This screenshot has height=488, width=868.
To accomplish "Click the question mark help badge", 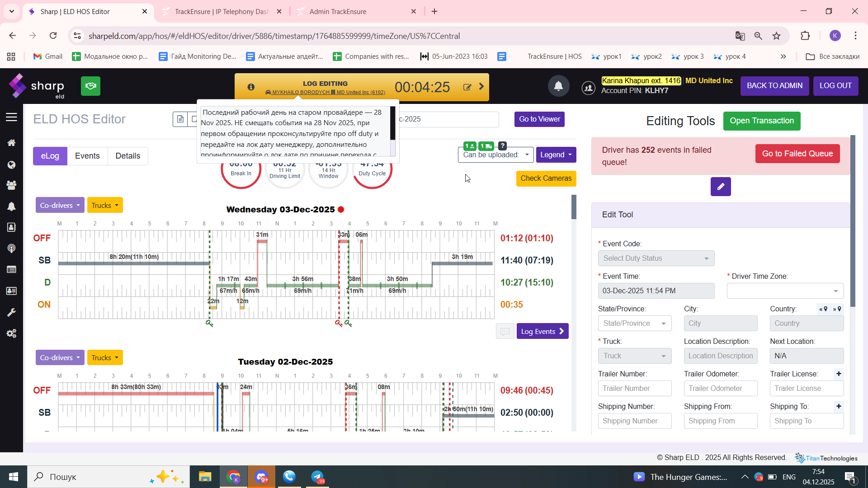I will [x=502, y=145].
